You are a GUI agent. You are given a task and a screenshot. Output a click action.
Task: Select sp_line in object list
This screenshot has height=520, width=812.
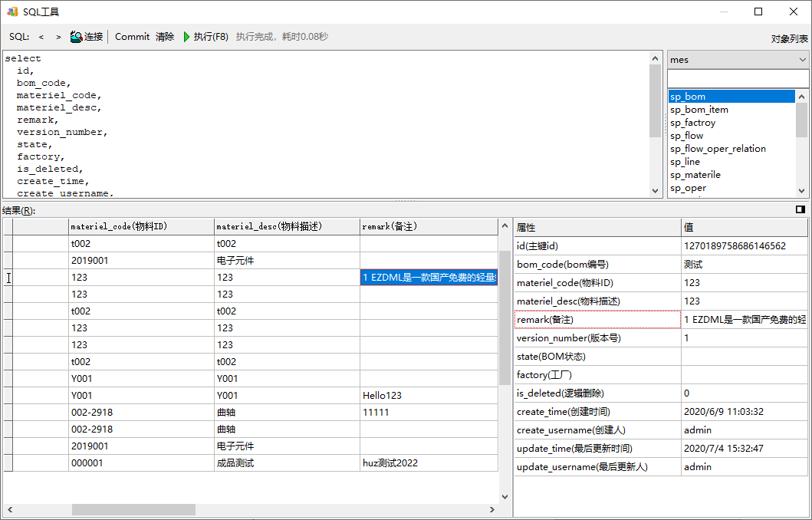(x=731, y=162)
